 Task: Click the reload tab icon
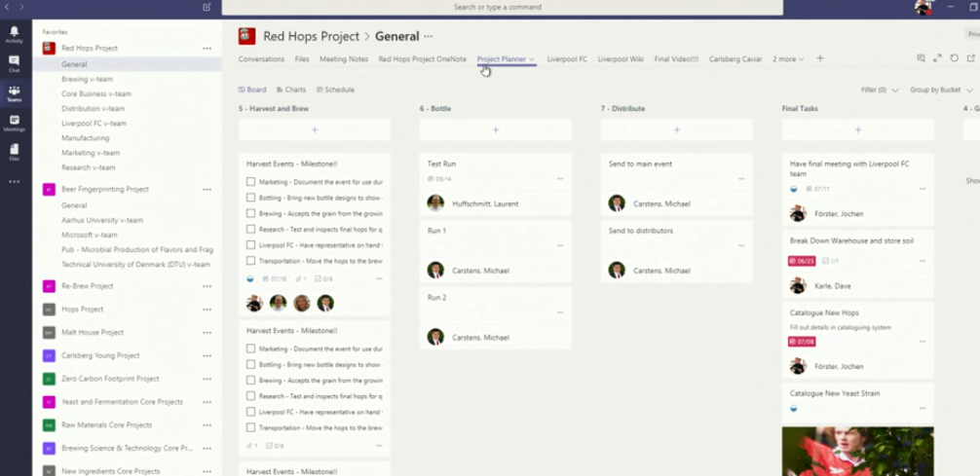click(x=955, y=58)
